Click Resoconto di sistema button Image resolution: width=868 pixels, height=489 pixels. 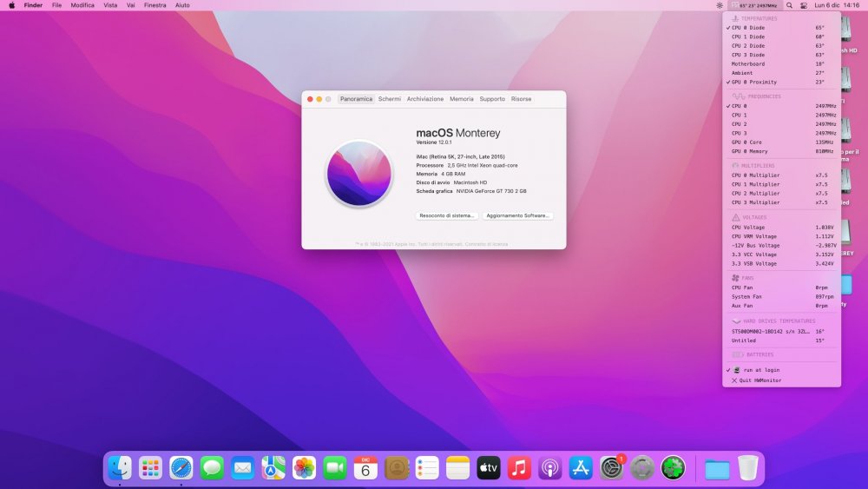click(447, 215)
